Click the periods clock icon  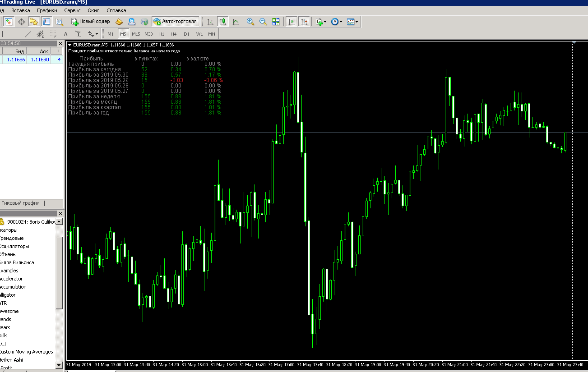(334, 21)
